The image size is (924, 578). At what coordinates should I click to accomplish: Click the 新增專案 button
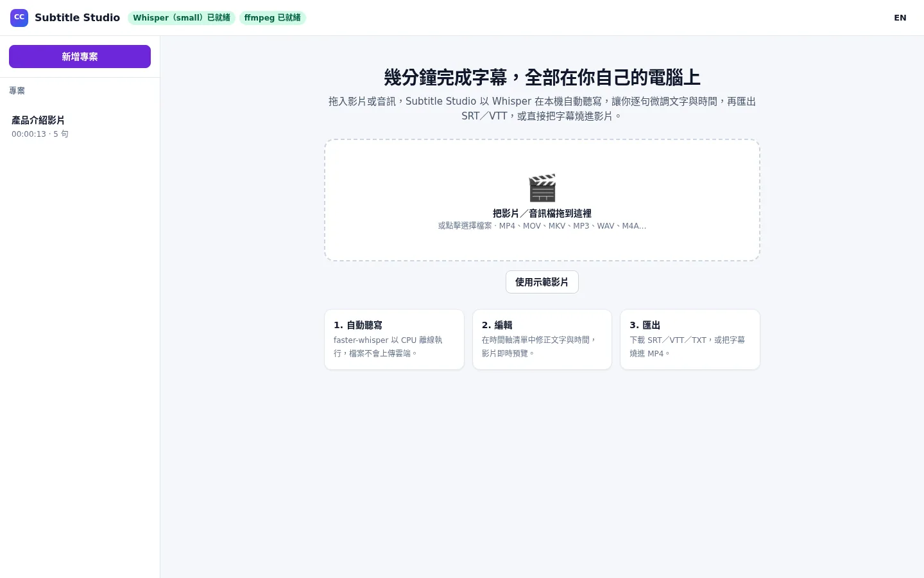(80, 57)
